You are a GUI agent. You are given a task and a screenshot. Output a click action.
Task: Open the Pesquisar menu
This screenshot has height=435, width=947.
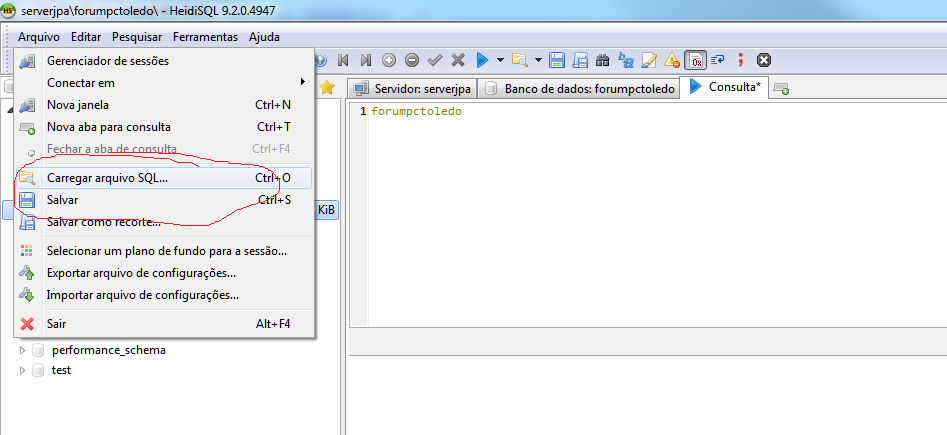click(137, 37)
